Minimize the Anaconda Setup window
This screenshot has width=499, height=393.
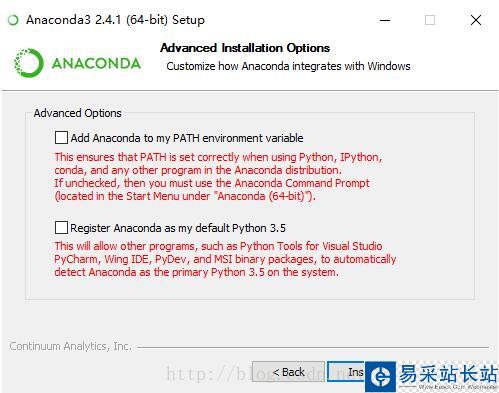click(385, 20)
